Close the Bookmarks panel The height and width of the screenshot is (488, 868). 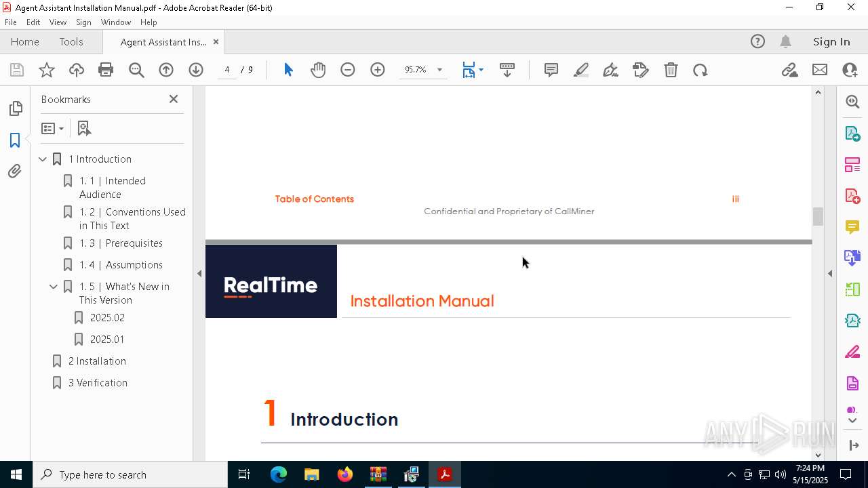coord(174,99)
